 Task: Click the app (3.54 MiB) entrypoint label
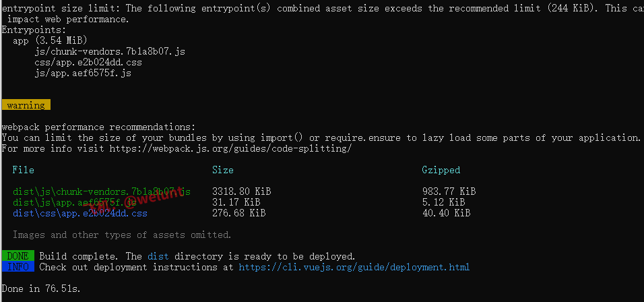point(50,40)
